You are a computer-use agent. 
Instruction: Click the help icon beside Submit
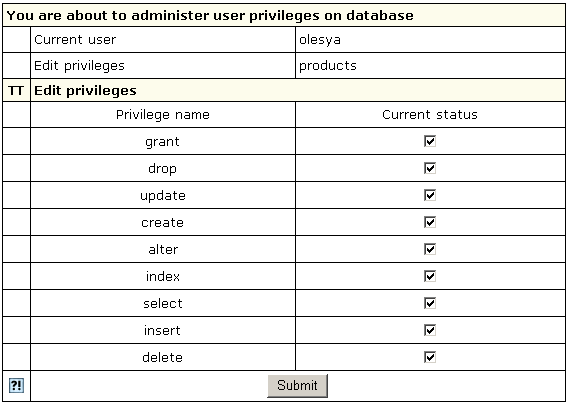16,386
